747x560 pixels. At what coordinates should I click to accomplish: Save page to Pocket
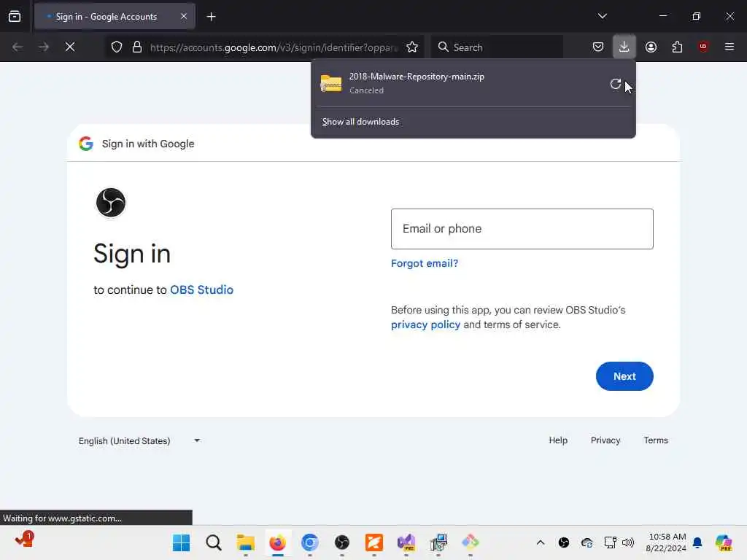point(598,47)
